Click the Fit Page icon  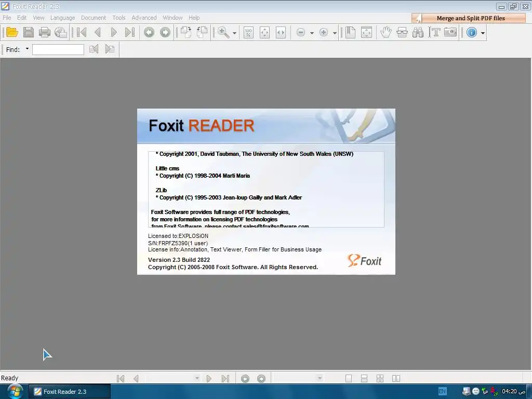(264, 32)
